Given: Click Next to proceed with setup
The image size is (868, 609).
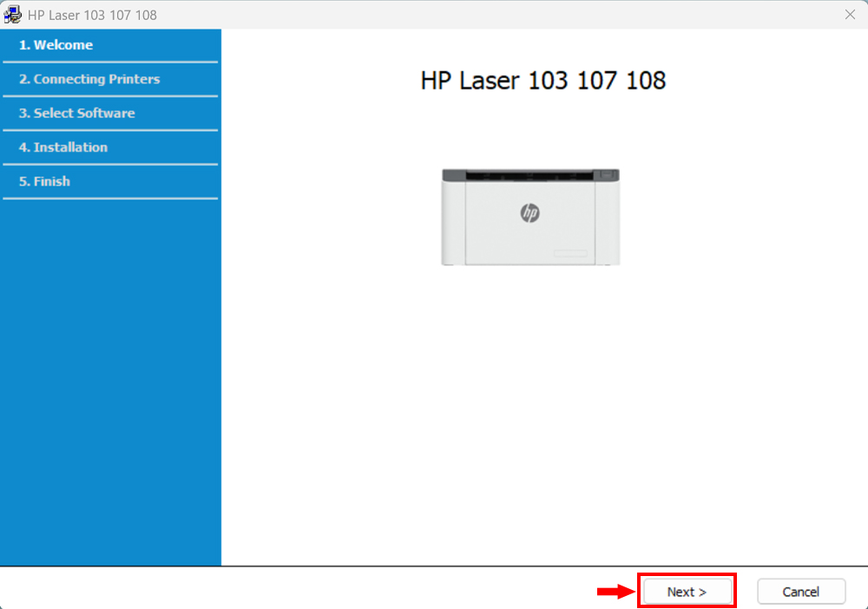Looking at the screenshot, I should [687, 591].
